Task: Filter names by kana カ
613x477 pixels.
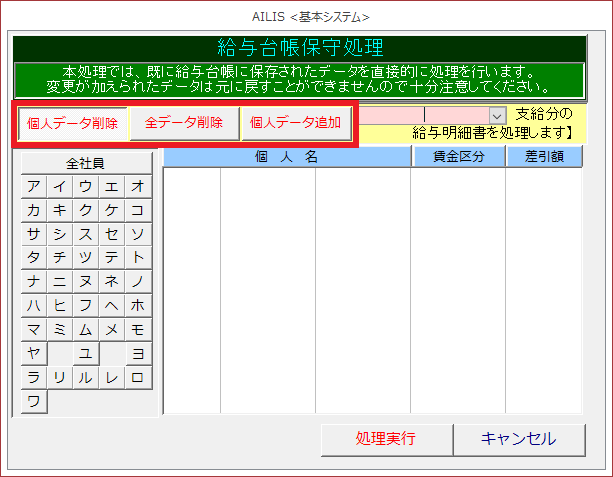Action: [x=34, y=210]
